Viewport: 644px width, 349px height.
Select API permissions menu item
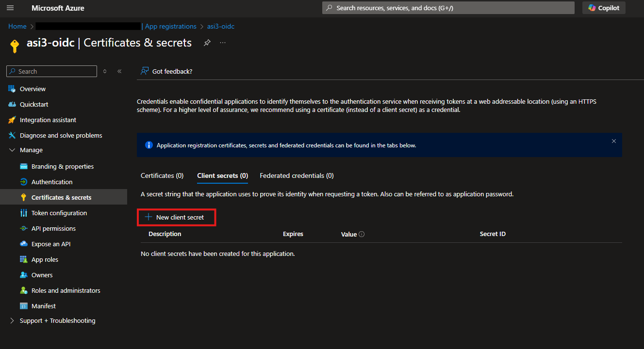coord(53,228)
